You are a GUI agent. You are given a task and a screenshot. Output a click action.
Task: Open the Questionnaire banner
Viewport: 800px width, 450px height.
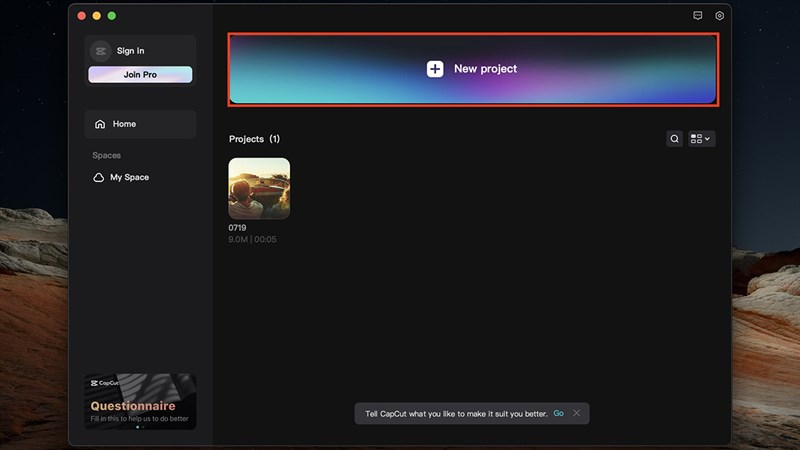140,401
